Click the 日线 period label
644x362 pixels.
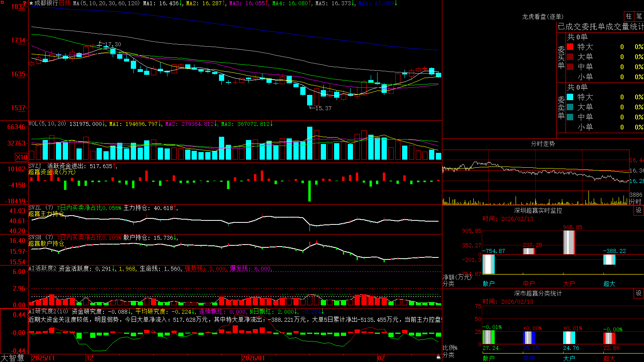coord(65,3)
